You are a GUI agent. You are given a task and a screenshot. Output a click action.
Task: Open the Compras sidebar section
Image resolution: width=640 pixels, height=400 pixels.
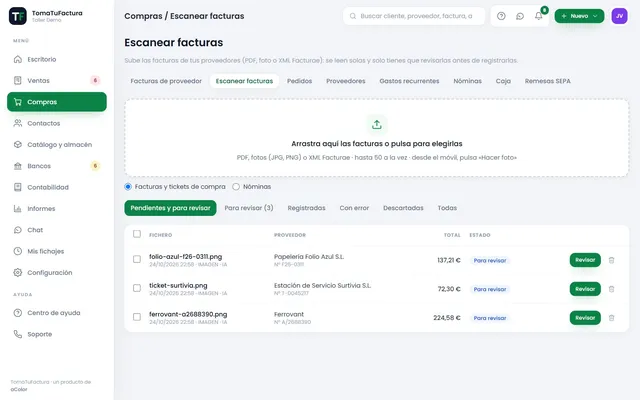(57, 102)
